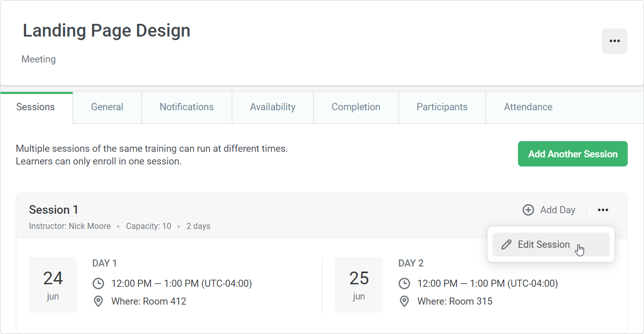Image resolution: width=644 pixels, height=334 pixels.
Task: Select Edit Session from the popup menu
Action: (x=551, y=245)
